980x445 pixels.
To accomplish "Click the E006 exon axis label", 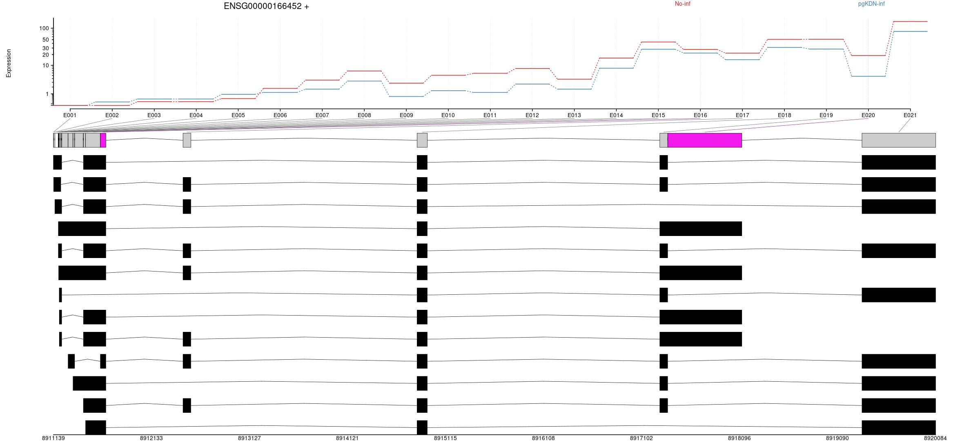I will (x=280, y=115).
